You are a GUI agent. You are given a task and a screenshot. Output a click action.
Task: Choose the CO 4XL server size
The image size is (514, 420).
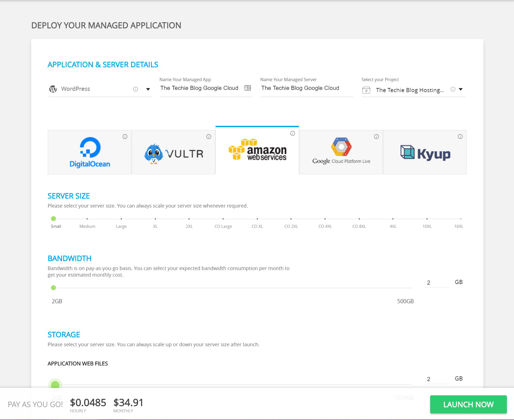click(x=325, y=226)
